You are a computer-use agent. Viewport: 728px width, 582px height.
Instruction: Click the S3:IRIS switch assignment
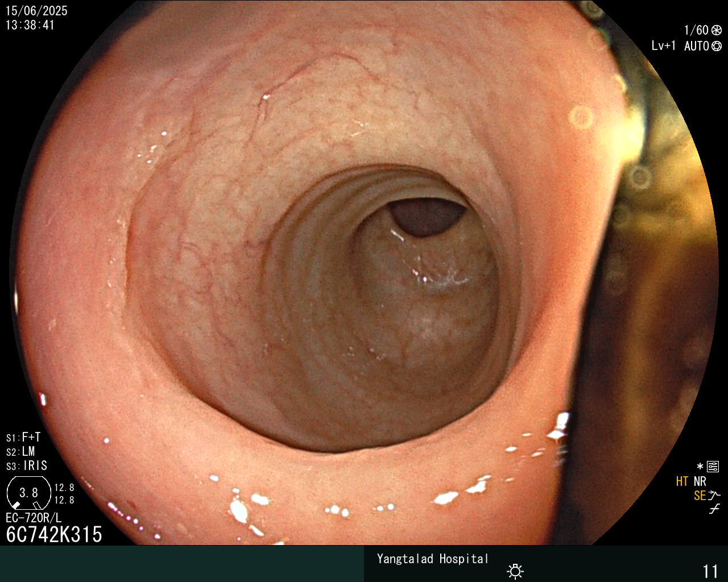point(27,466)
